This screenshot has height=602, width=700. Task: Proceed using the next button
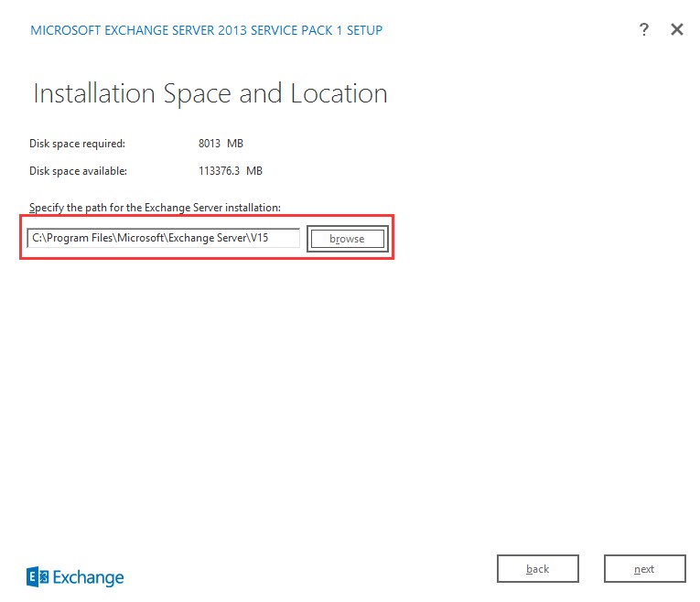click(x=644, y=569)
